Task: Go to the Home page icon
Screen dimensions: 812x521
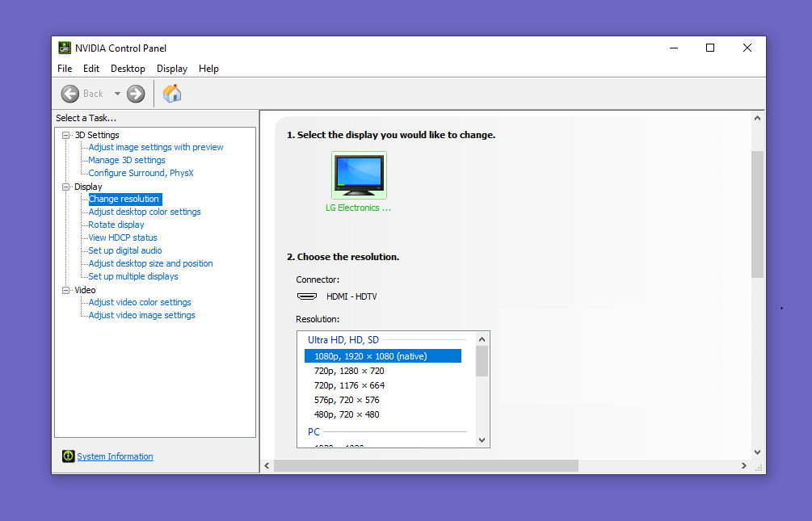Action: [172, 94]
